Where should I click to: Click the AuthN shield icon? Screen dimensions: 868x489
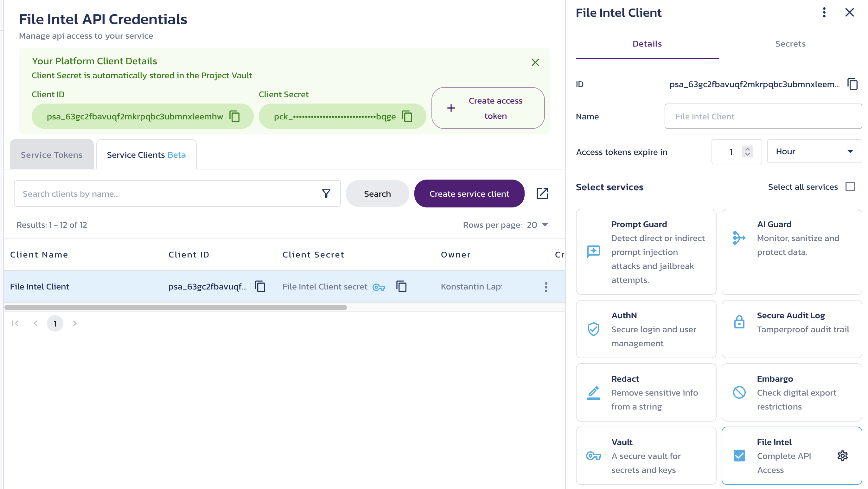pos(593,329)
